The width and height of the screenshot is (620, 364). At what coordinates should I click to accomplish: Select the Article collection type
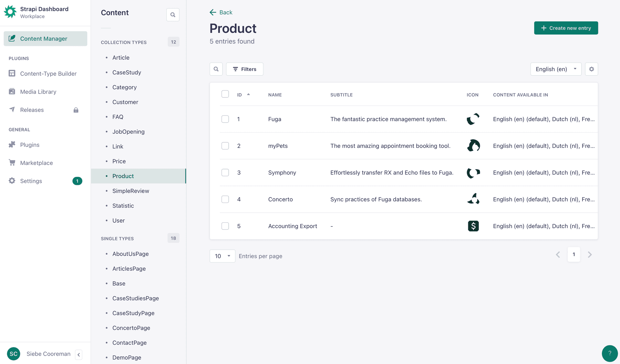(x=121, y=58)
